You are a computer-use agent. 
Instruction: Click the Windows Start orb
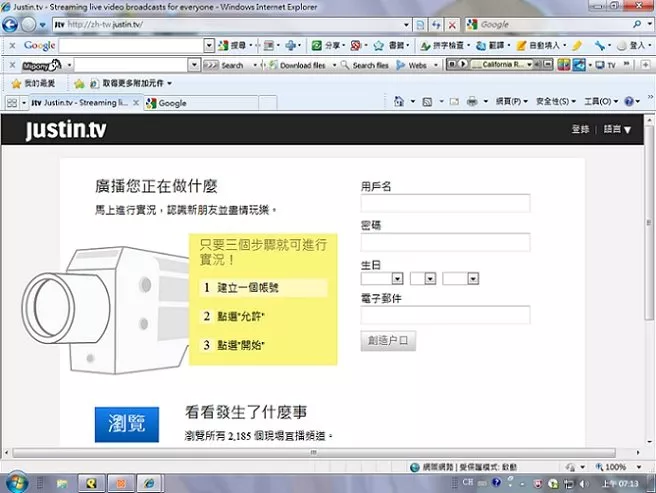coord(17,483)
